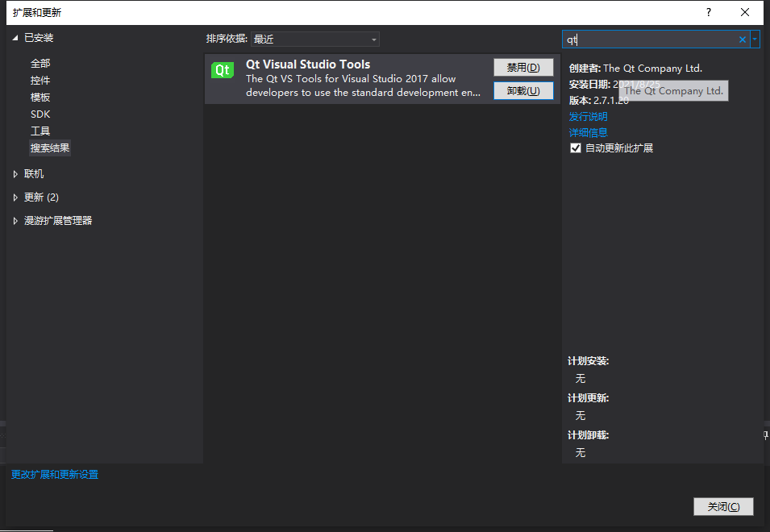Open the 排序依据 sort dropdown
The image size is (770, 532).
(314, 39)
